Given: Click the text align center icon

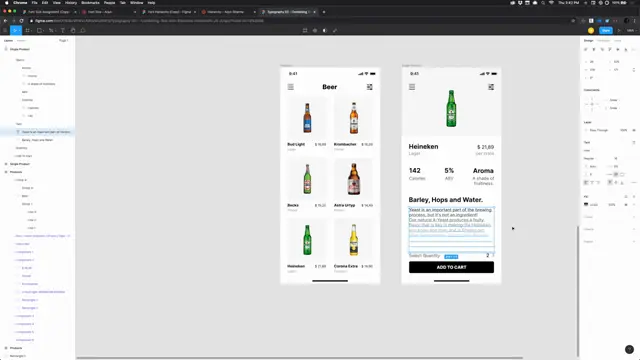Looking at the screenshot, I should [592, 182].
